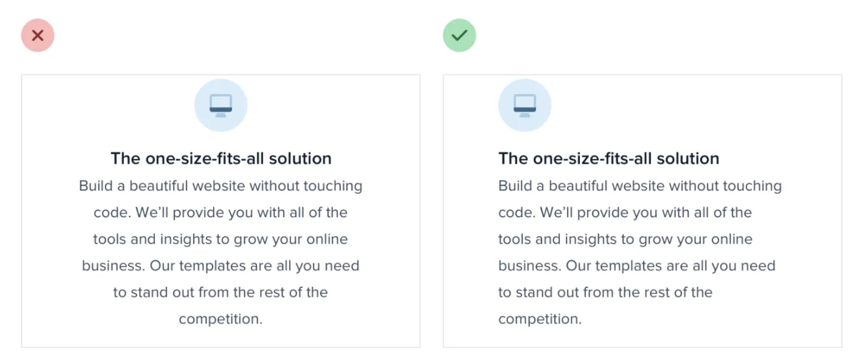
Task: Click the green checkmark icon
Action: click(459, 35)
